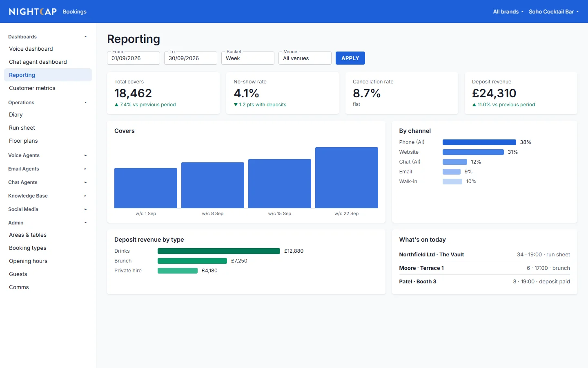The width and height of the screenshot is (588, 368).
Task: Open Booking types settings
Action: (48, 248)
